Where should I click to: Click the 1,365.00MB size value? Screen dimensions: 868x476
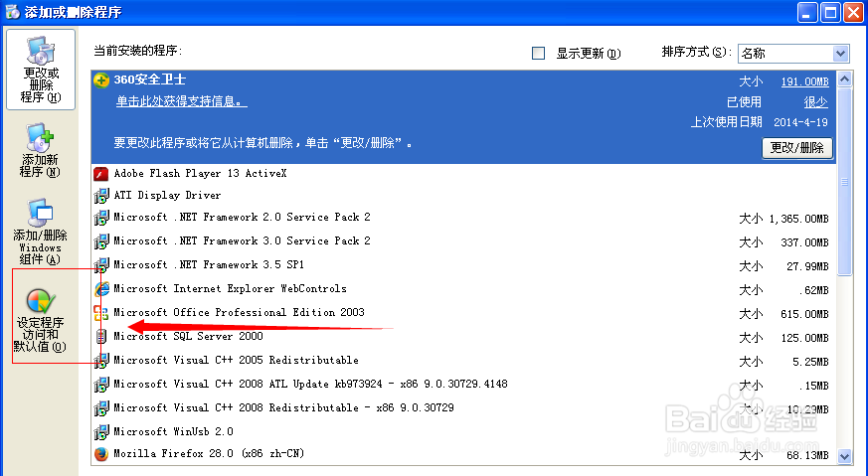point(798,220)
